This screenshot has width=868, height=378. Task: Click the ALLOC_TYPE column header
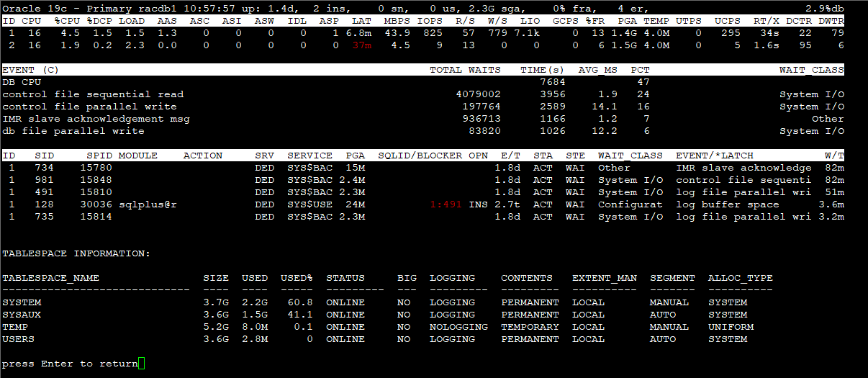tap(741, 278)
